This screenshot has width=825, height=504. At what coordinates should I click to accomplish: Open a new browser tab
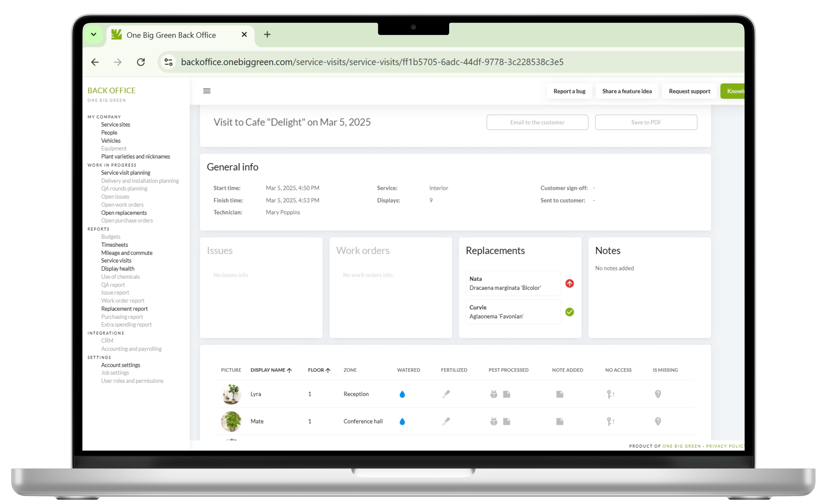267,34
